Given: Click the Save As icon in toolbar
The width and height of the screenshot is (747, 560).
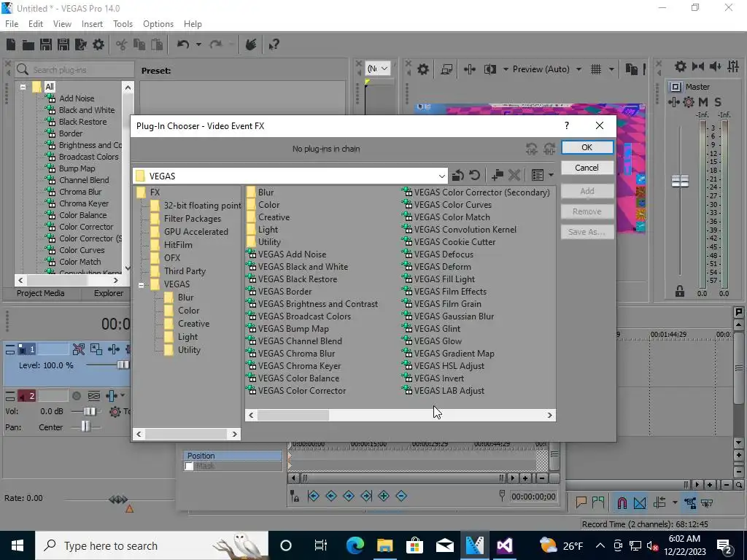Looking at the screenshot, I should [x=63, y=44].
